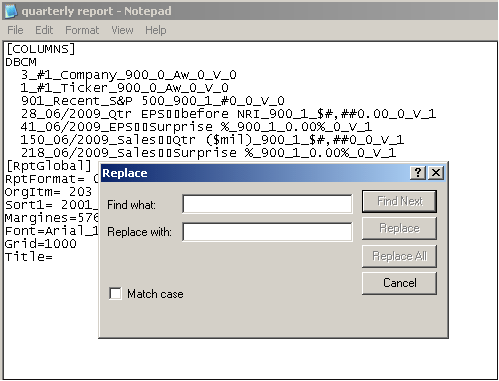Image resolution: width=499 pixels, height=381 pixels.
Task: Open the Edit menu
Action: [44, 30]
